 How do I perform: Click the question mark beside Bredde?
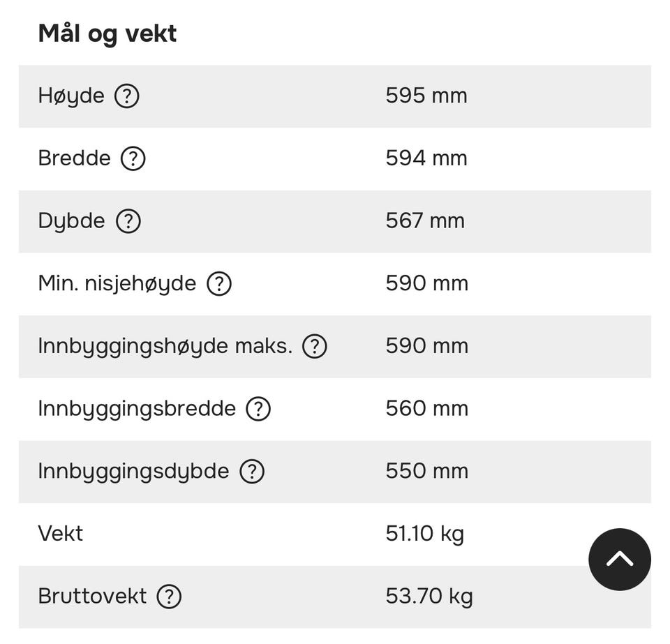coord(133,158)
